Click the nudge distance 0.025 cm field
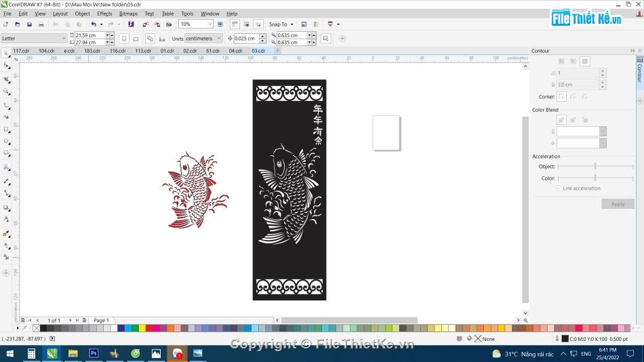 click(x=246, y=39)
